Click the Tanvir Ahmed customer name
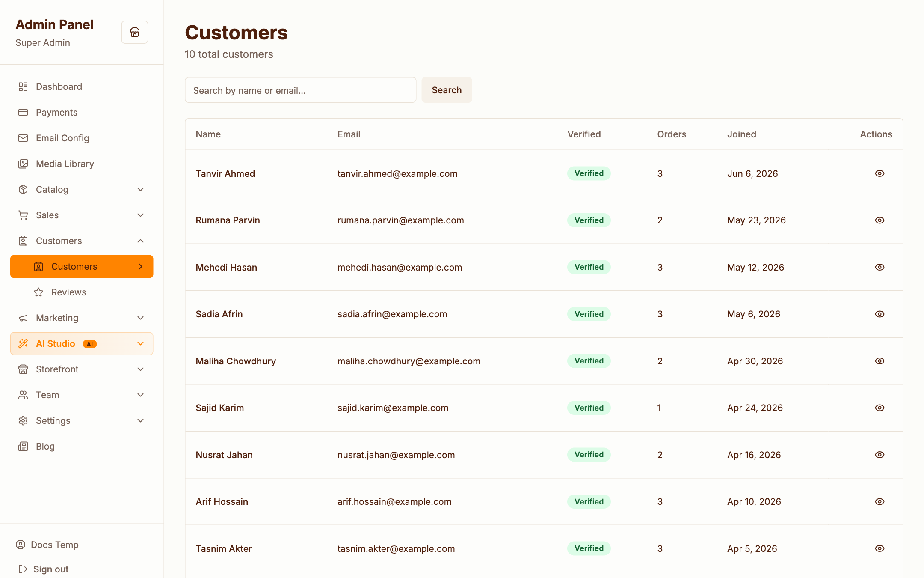The width and height of the screenshot is (924, 578). [225, 173]
